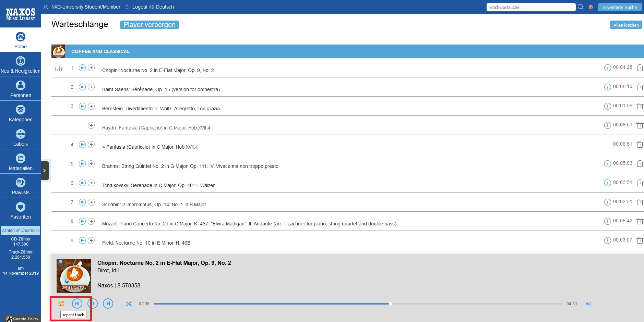Add Brahms String Quintet to playlist
Viewport: 644px width, 322px height.
[91, 164]
